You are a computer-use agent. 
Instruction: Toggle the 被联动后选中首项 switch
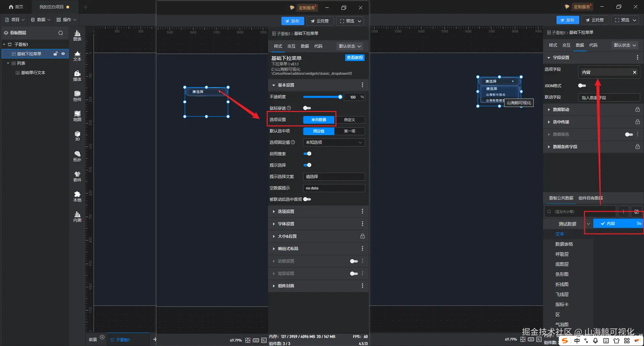click(307, 199)
